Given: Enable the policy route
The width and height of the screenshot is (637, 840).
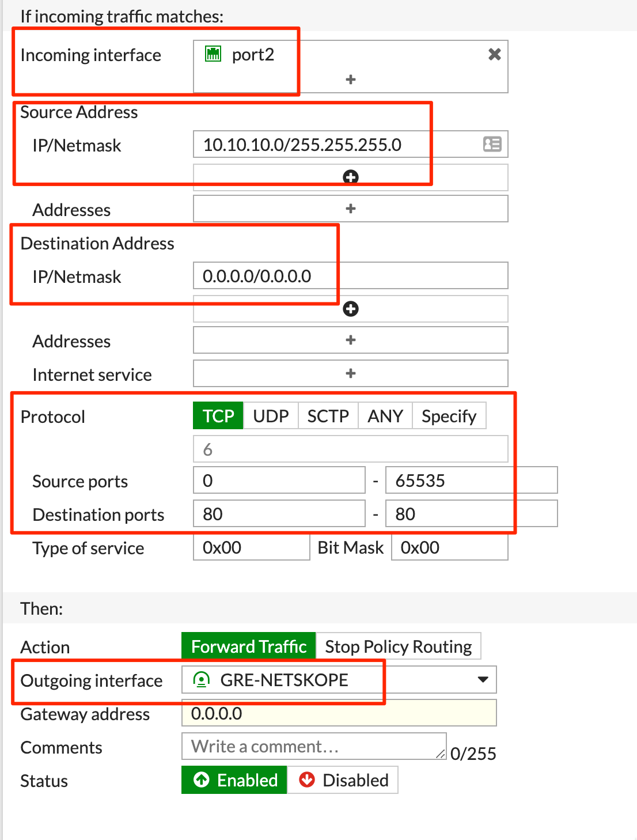Looking at the screenshot, I should (x=233, y=780).
